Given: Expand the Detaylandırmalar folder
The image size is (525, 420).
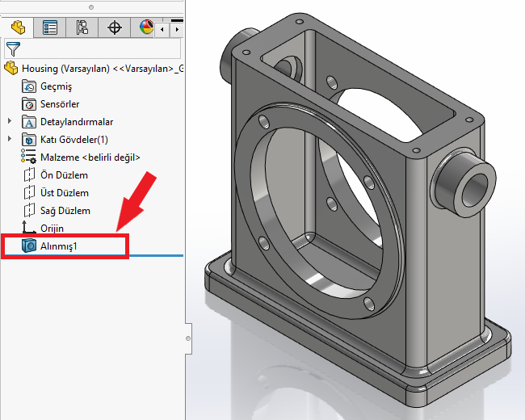Looking at the screenshot, I should tap(10, 122).
